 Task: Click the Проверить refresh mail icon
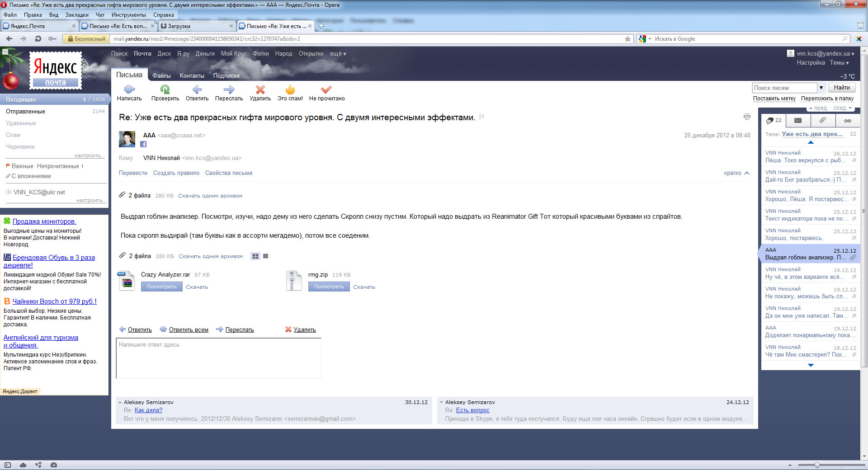[x=165, y=89]
